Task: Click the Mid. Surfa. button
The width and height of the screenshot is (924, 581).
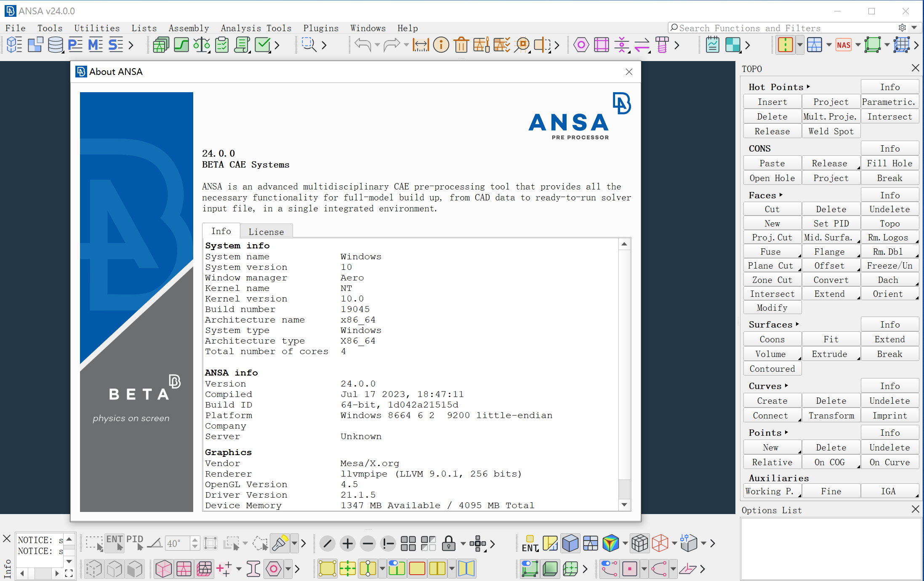Action: (x=831, y=237)
